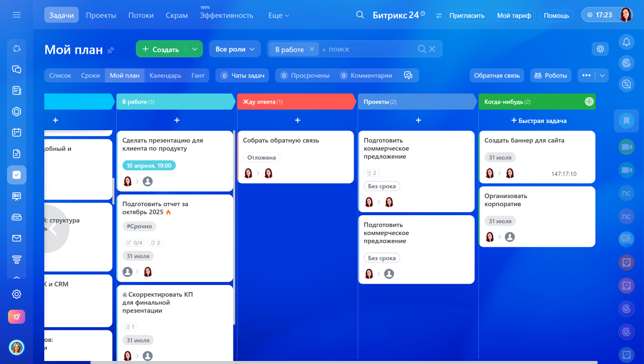Open the Все роли dropdown
Image resolution: width=644 pixels, height=364 pixels.
(235, 49)
